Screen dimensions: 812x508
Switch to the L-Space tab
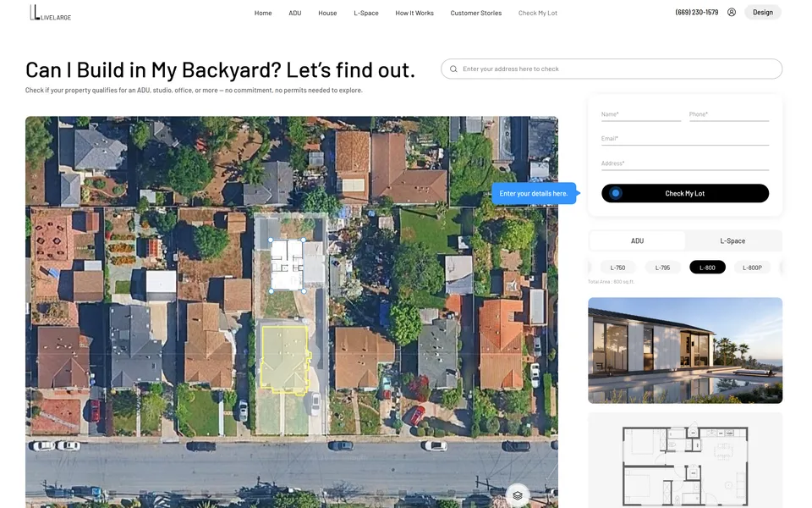(732, 241)
